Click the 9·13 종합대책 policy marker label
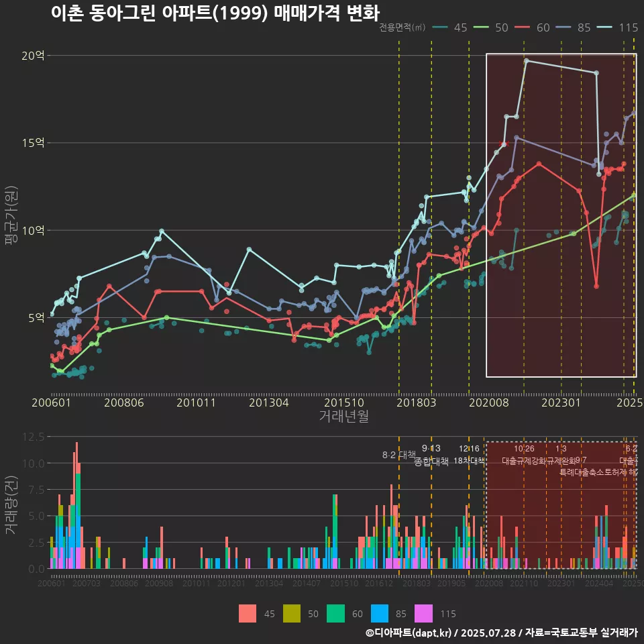The image size is (644, 644). (x=431, y=455)
